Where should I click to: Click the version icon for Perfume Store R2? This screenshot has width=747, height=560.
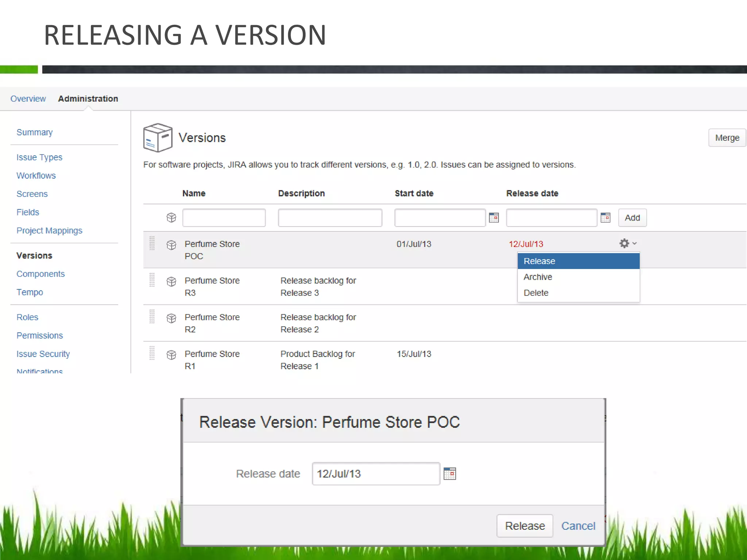(171, 318)
